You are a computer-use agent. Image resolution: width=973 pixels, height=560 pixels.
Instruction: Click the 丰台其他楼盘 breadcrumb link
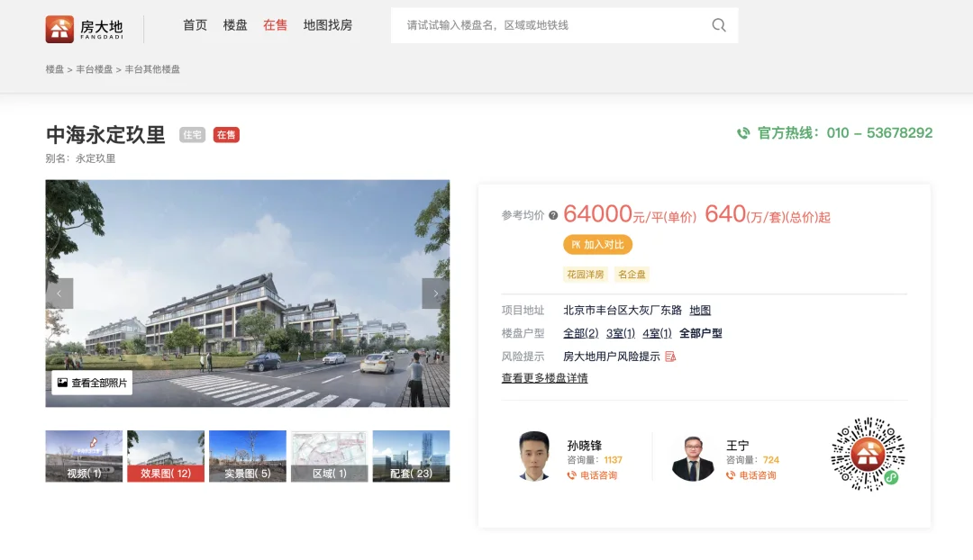point(152,69)
